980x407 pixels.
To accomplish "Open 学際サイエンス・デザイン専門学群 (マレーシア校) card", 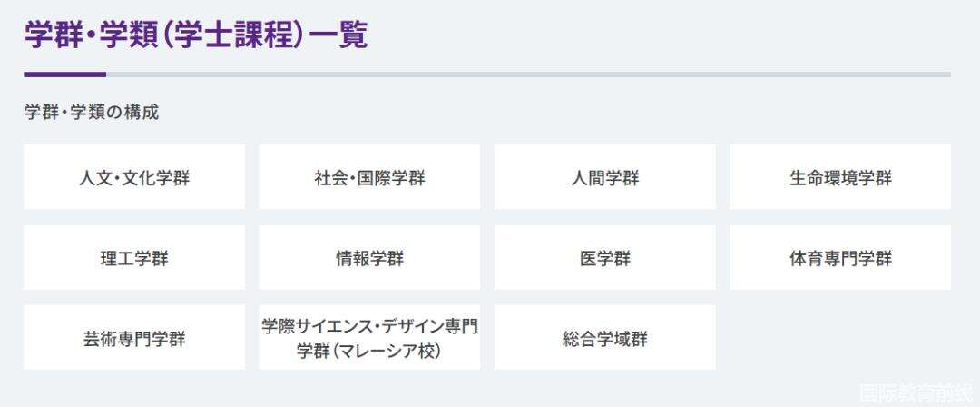I will (x=369, y=338).
